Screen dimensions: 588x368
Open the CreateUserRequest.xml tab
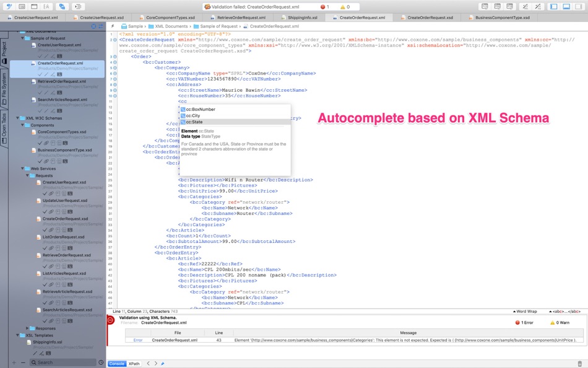33,17
